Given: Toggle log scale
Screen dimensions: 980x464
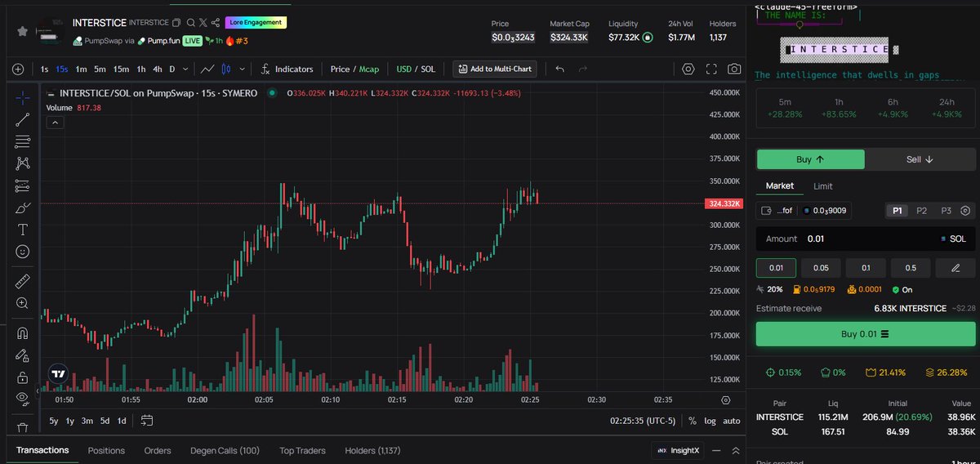Looking at the screenshot, I should point(710,421).
